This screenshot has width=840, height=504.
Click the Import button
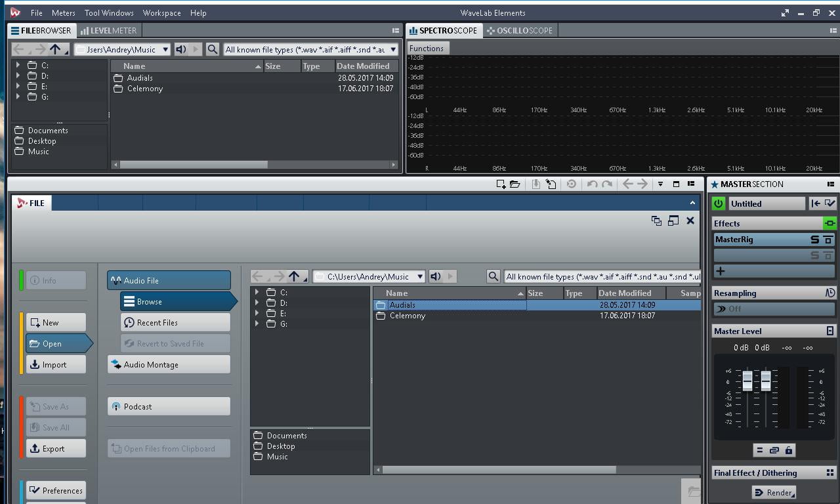[x=56, y=364]
